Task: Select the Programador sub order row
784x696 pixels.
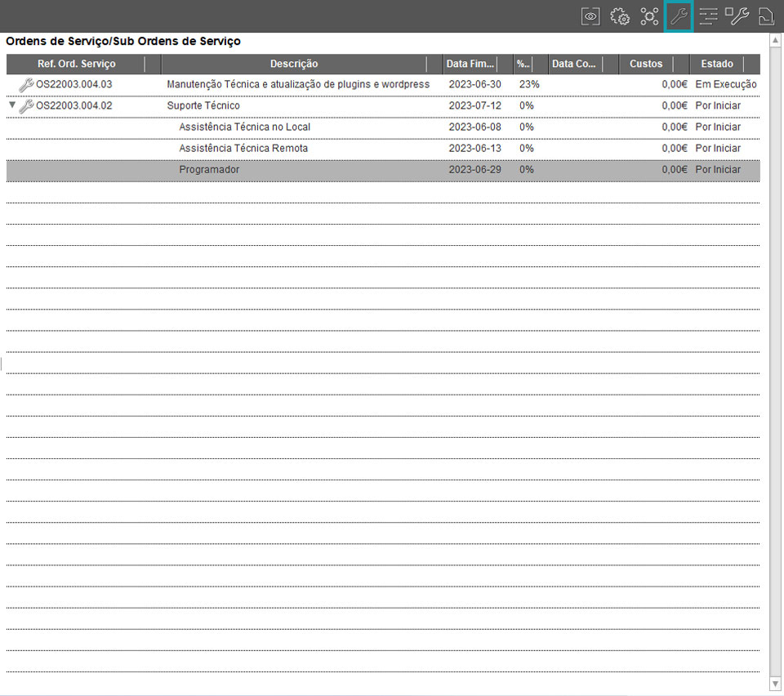Action: [x=209, y=170]
